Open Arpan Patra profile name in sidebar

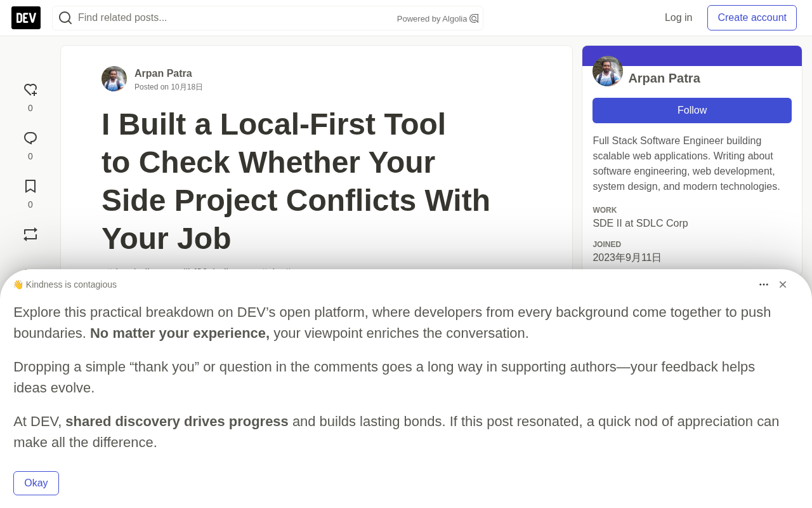click(664, 78)
